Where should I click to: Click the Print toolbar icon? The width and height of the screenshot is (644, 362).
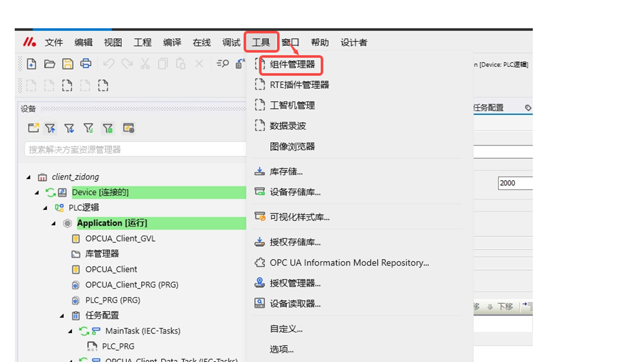(x=86, y=63)
